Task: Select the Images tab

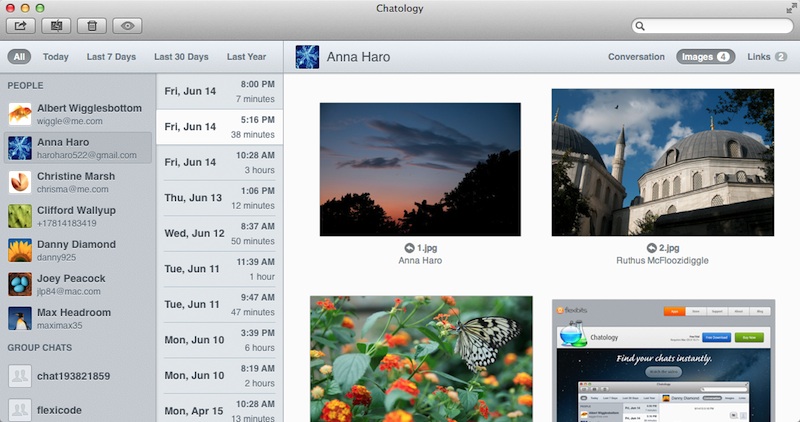Action: (x=706, y=57)
